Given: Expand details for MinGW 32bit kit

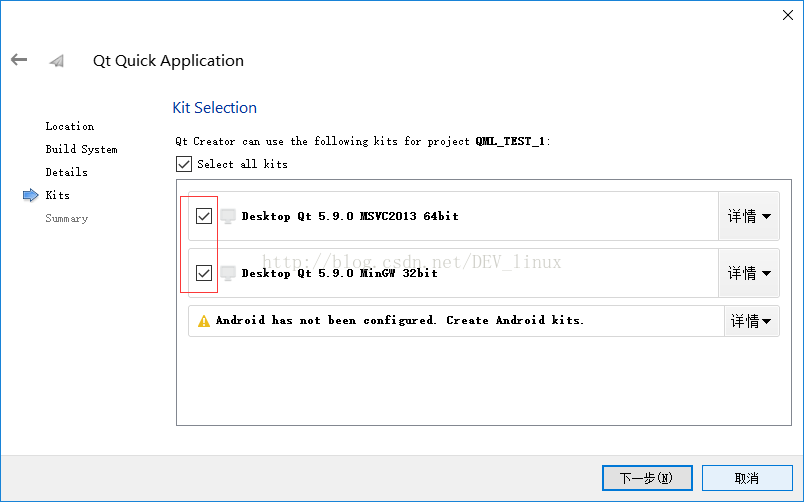Looking at the screenshot, I should tap(749, 273).
